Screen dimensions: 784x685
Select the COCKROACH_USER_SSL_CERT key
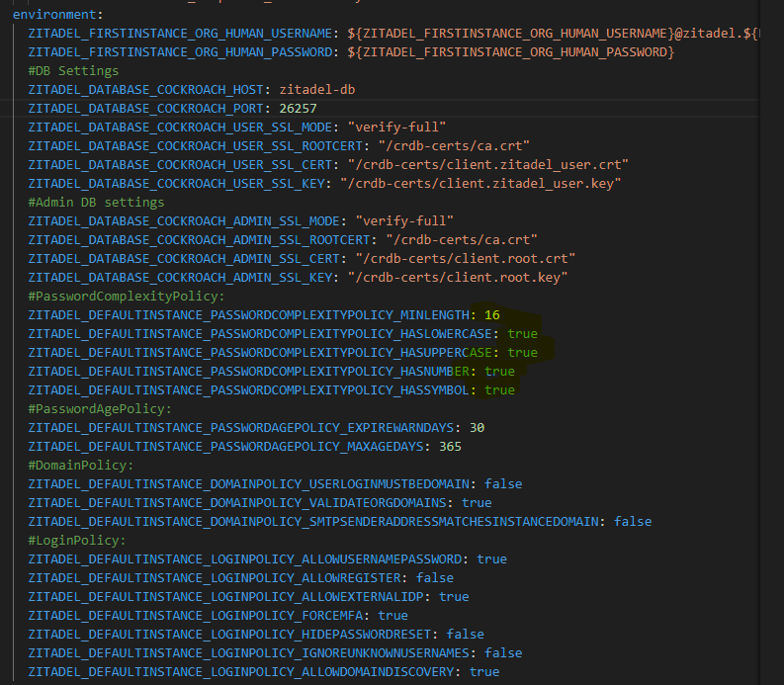[180, 164]
